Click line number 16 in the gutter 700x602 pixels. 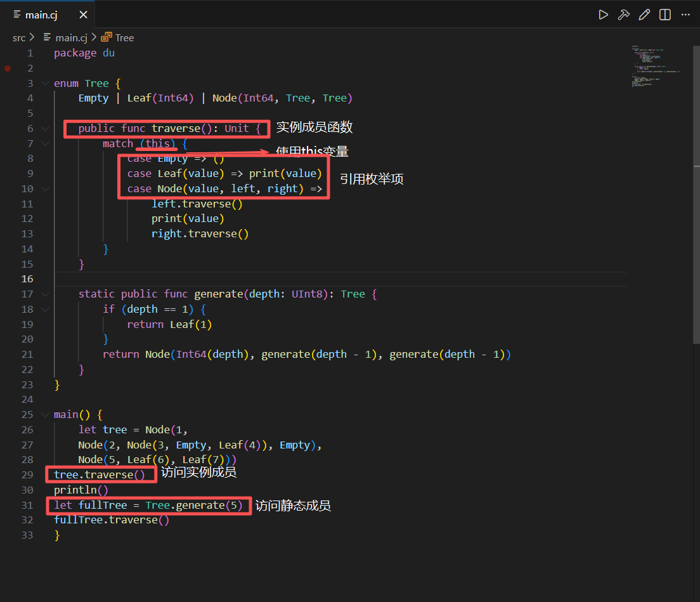27,279
